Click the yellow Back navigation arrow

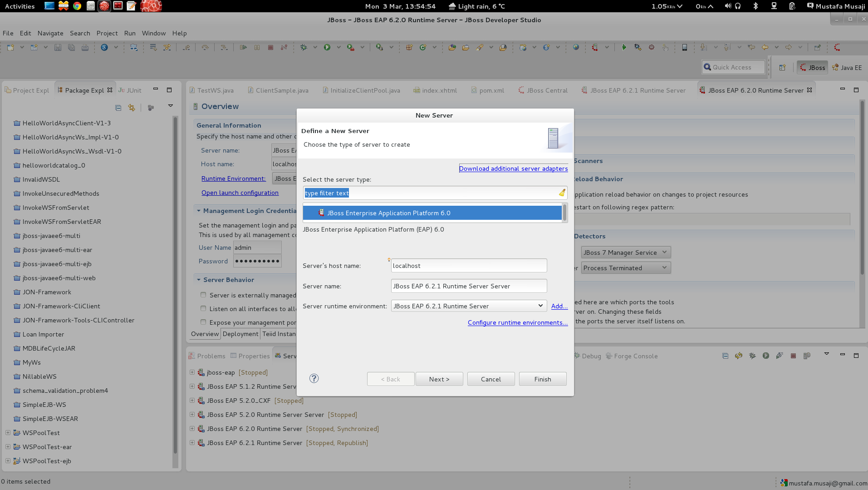[765, 47]
